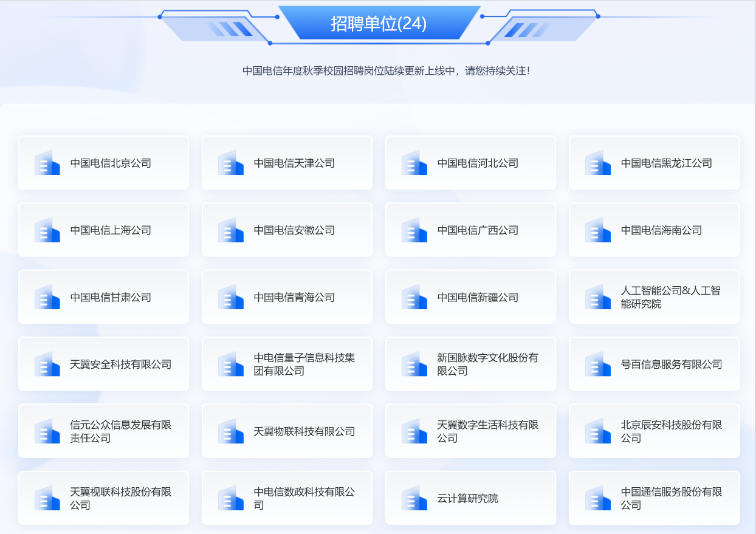Open 中国电信新疆公司 text link
Screen dimensions: 756x534
pyautogui.click(x=478, y=297)
